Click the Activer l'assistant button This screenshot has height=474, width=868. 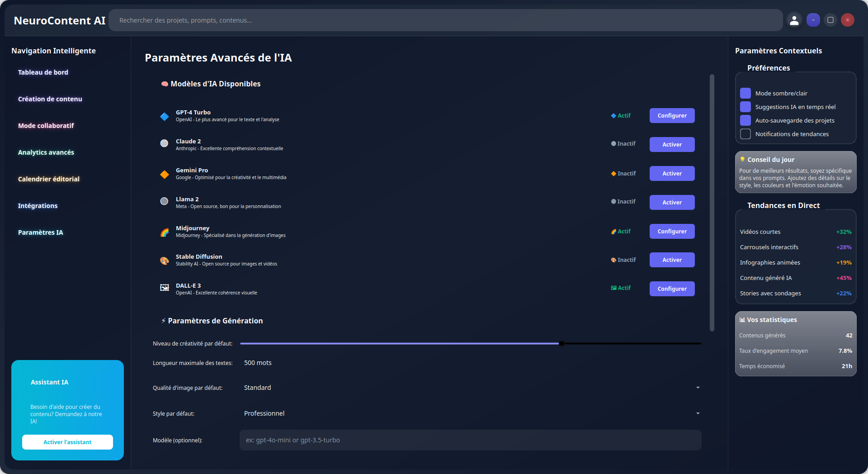[x=67, y=442]
